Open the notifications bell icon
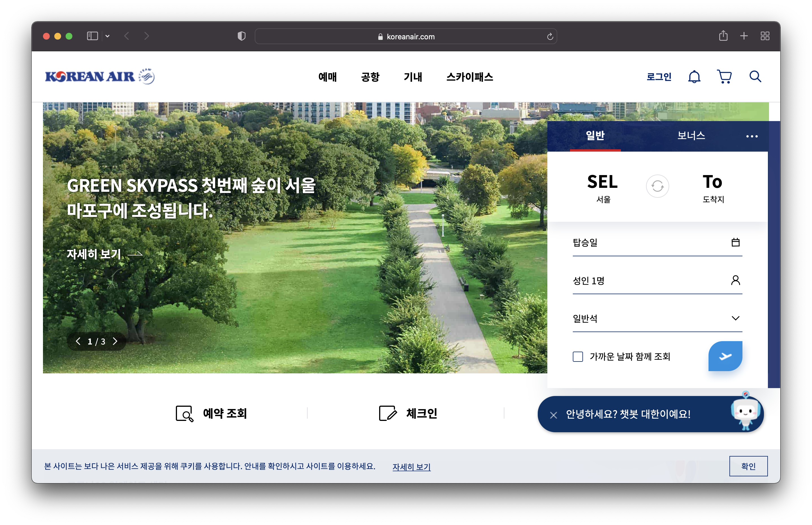Screen dimensions: 812x525 pyautogui.click(x=694, y=77)
